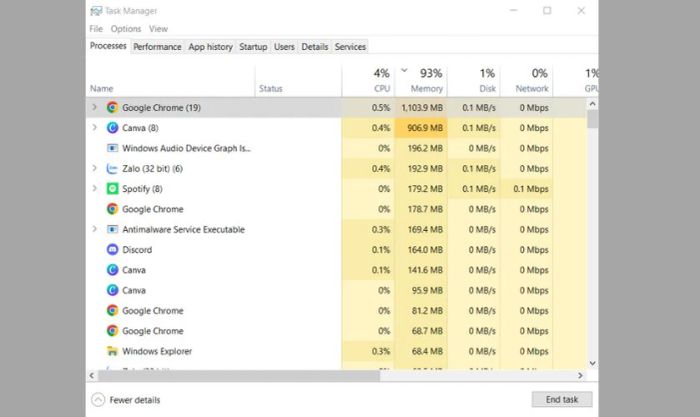700x417 pixels.
Task: Open the Options menu
Action: [126, 29]
